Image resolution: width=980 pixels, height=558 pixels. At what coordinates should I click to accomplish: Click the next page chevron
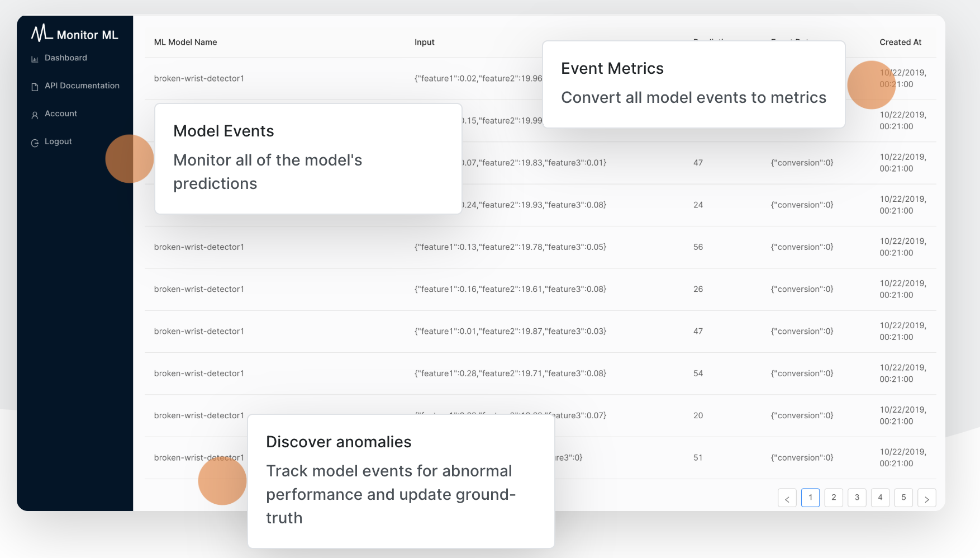[x=927, y=498]
